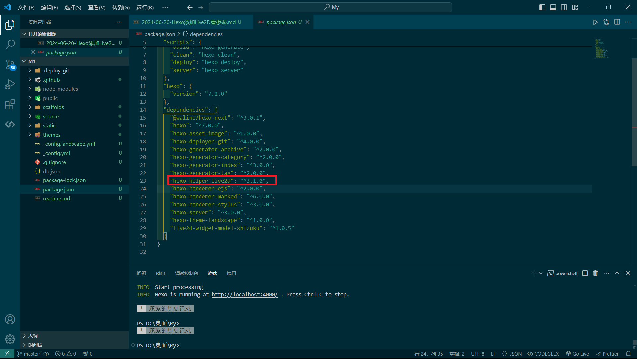Screen dimensions: 644x359
Task: Switch to the Debug Console tab
Action: pos(187,273)
